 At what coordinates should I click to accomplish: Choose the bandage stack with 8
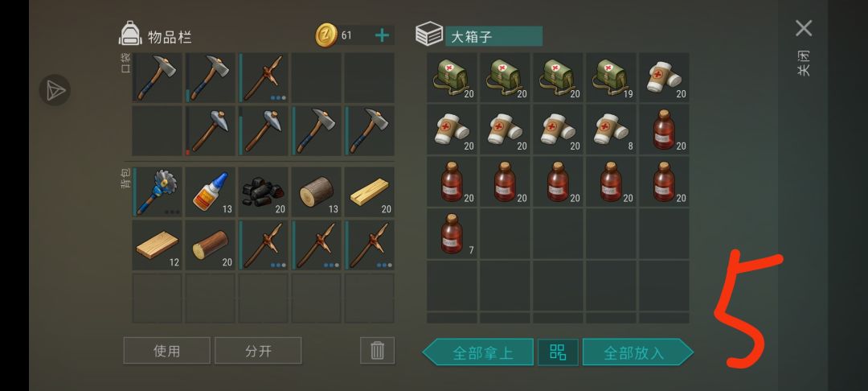click(x=611, y=129)
